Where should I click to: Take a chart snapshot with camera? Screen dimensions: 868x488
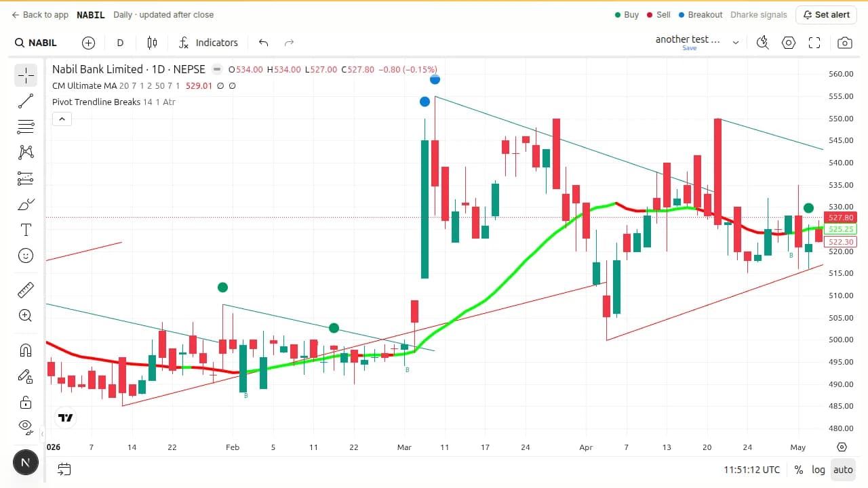click(x=845, y=43)
